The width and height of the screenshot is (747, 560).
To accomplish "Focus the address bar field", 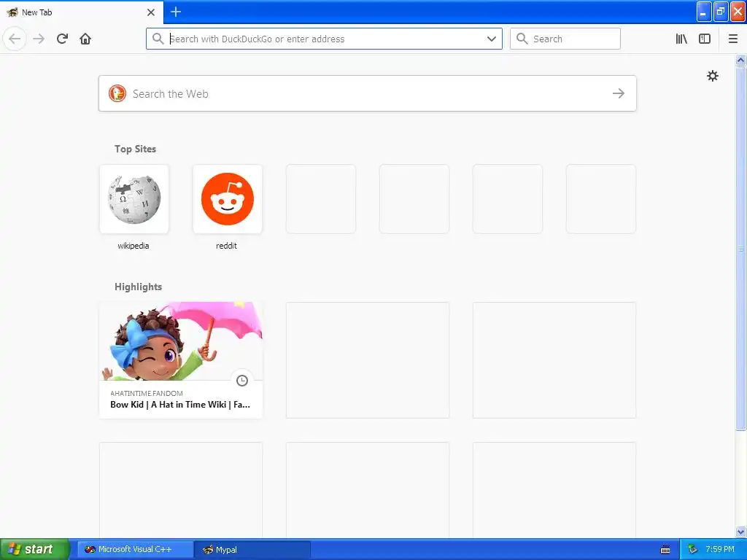I will click(324, 39).
